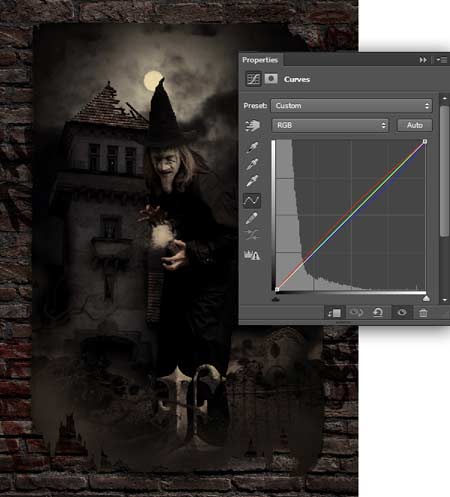Click the Curves label text

(297, 79)
